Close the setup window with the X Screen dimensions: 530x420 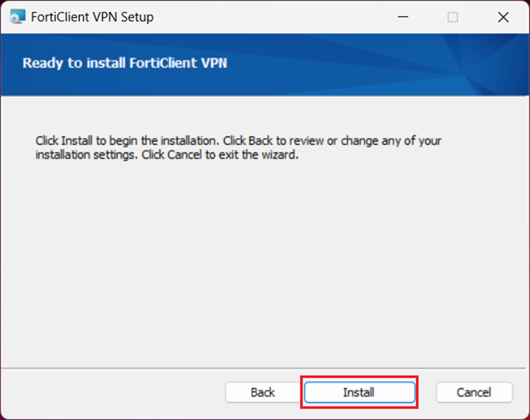coord(503,17)
